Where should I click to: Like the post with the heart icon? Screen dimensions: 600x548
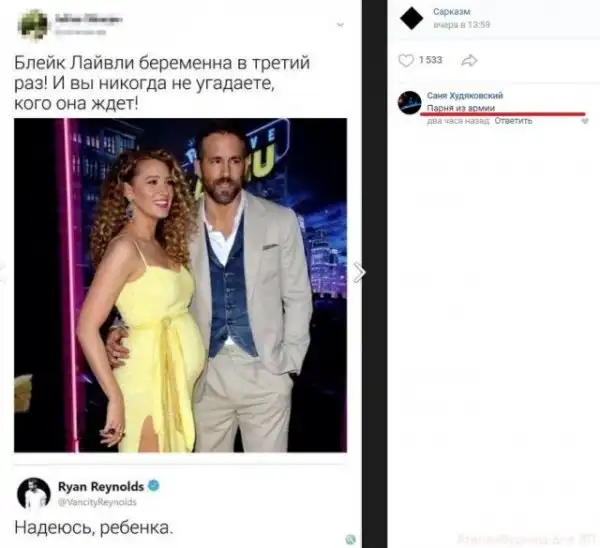[x=405, y=61]
